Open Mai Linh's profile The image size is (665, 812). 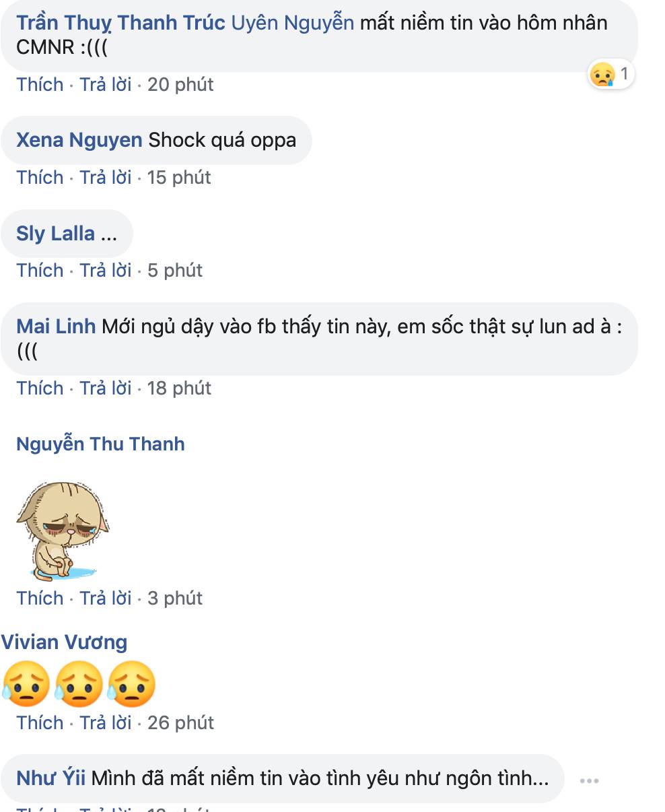coord(56,327)
